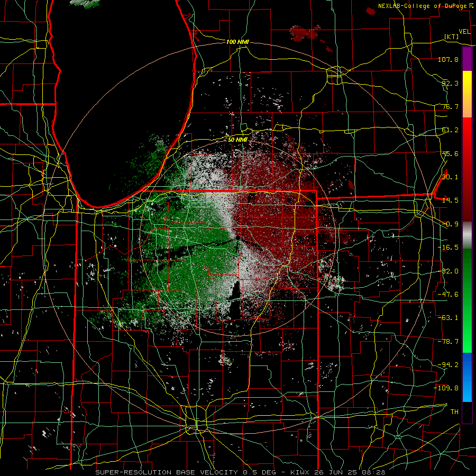This screenshot has height=476, width=476.
Task: Click the 50 NMI range ring label
Action: pyautogui.click(x=237, y=140)
